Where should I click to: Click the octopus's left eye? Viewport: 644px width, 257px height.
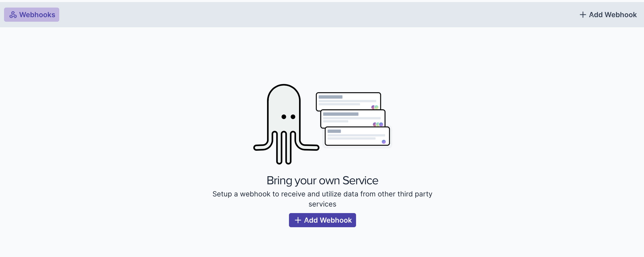pos(284,117)
